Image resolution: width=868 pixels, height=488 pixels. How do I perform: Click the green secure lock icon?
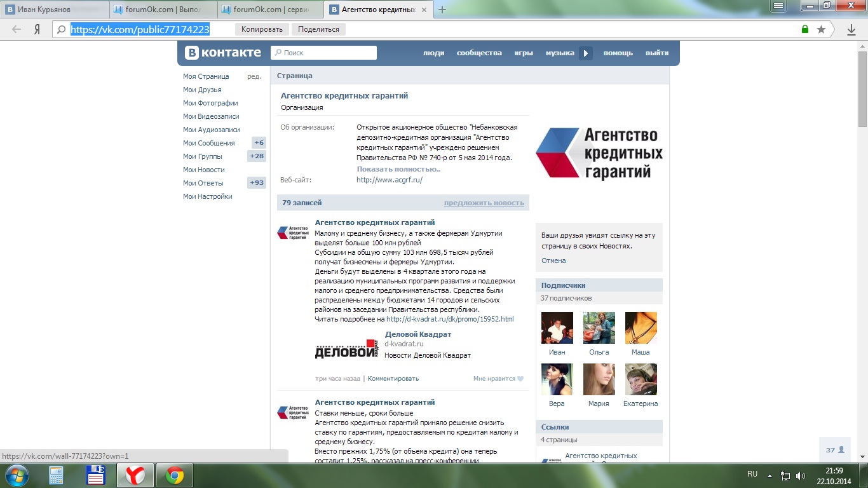coord(805,29)
